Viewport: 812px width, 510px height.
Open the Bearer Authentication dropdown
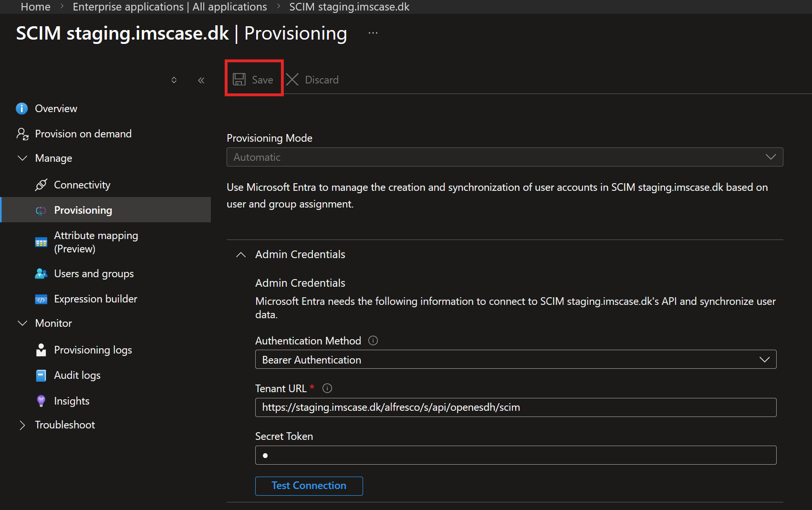coord(516,359)
